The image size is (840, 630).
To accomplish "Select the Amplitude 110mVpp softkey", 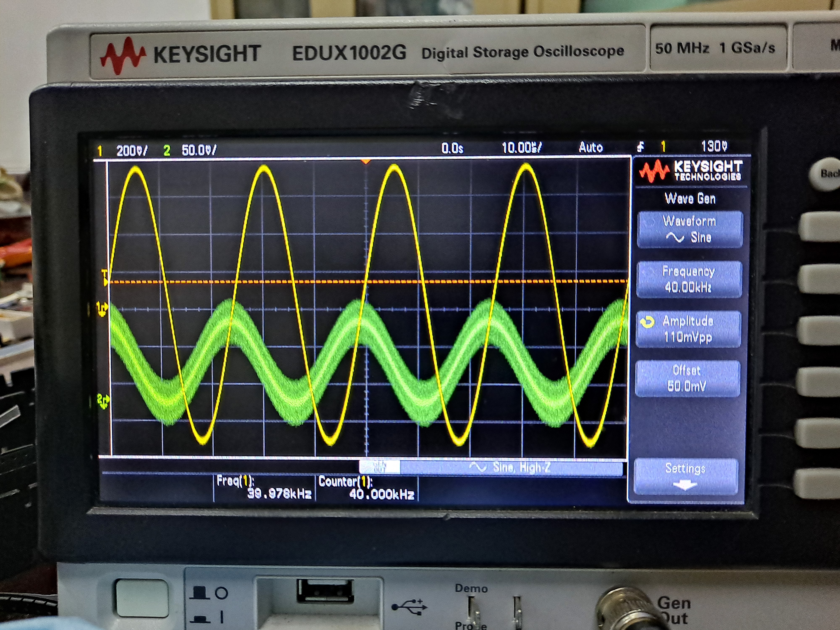I will [x=688, y=329].
